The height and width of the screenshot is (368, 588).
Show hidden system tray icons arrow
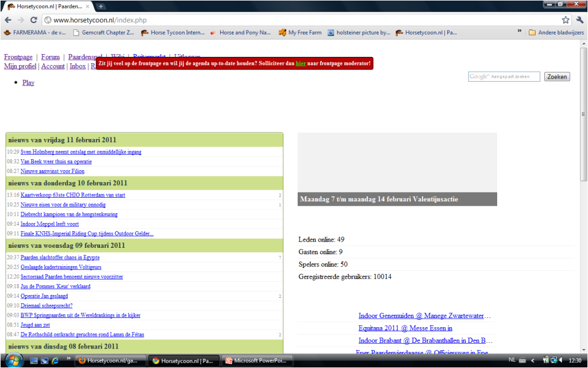click(x=532, y=361)
